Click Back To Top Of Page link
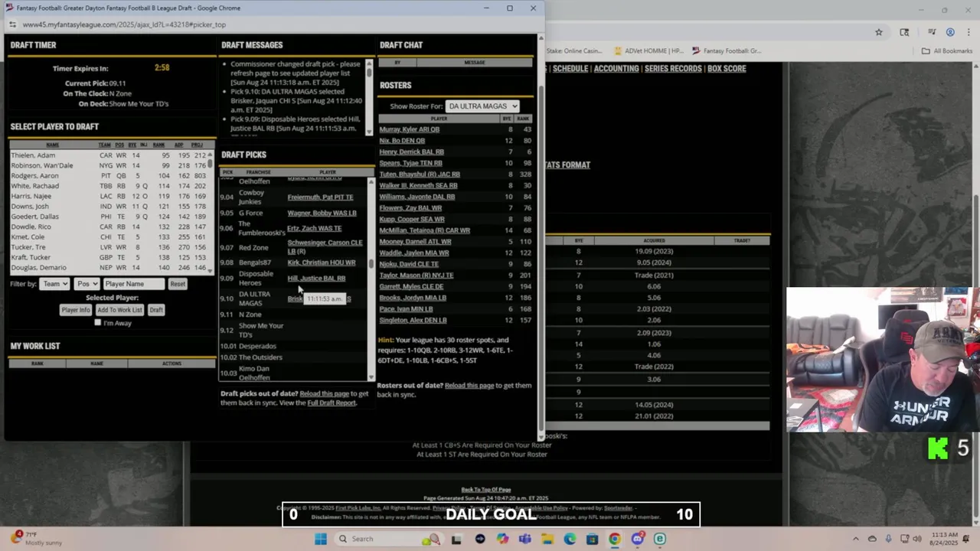The image size is (980, 551). coord(485,490)
